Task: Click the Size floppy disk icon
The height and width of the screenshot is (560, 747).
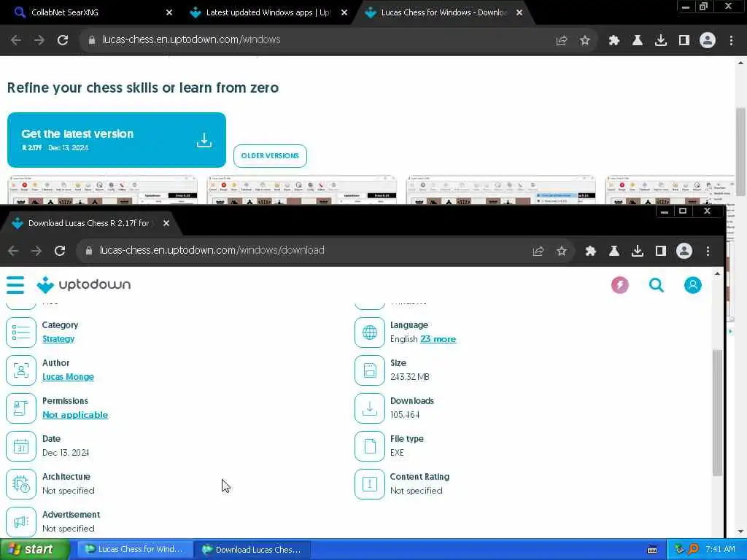Action: pos(370,370)
